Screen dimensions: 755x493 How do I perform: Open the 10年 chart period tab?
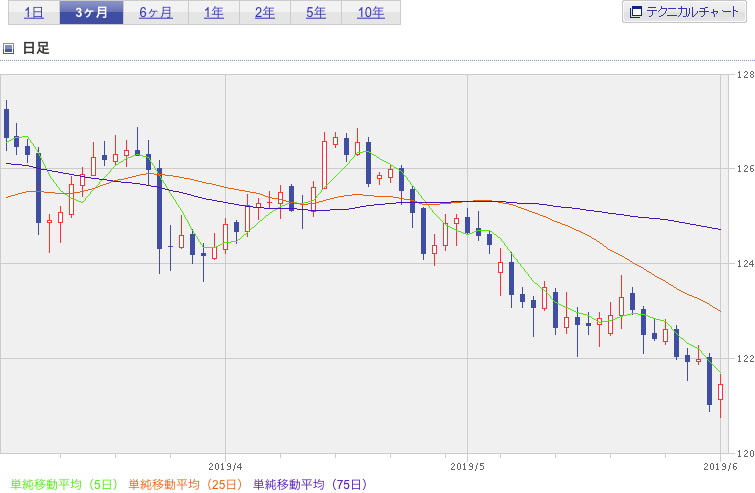371,13
